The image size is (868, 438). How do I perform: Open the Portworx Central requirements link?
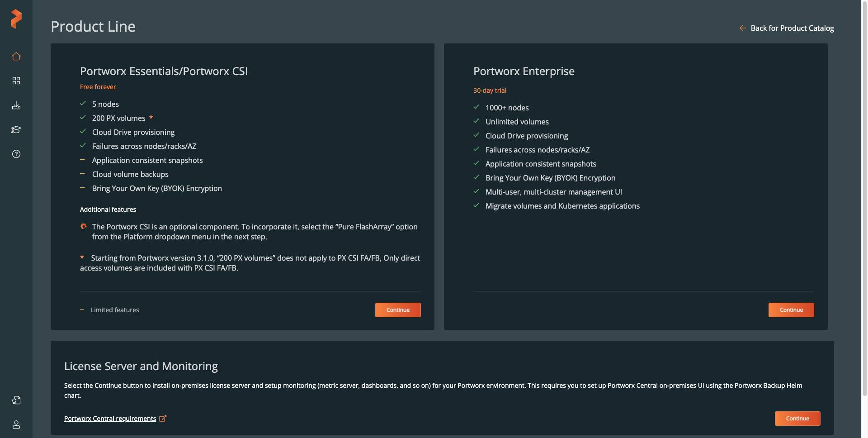tap(110, 419)
